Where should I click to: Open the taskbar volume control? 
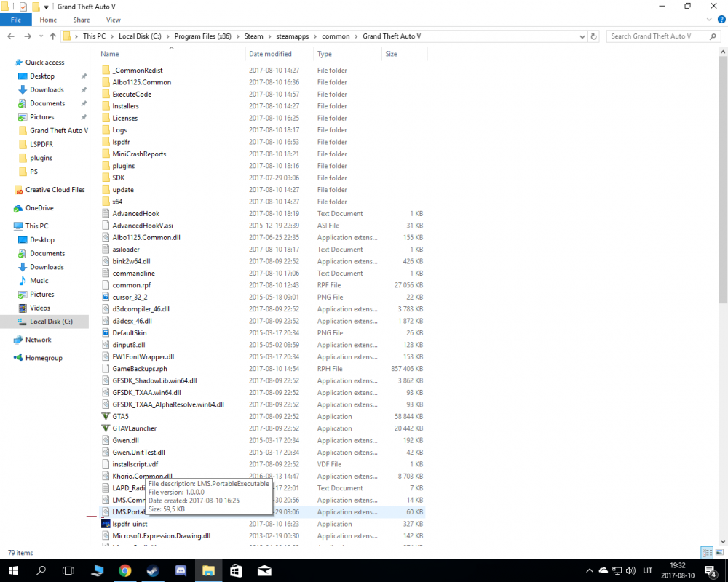(630, 570)
